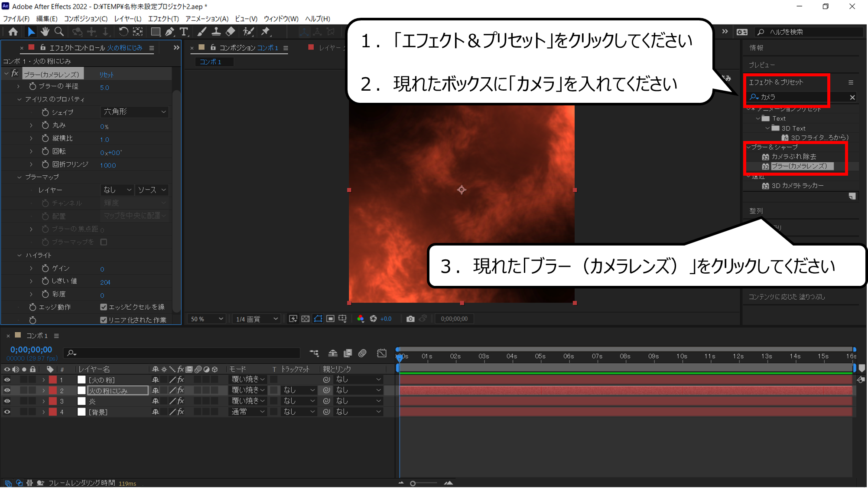Open the プレビュー panel
The height and width of the screenshot is (488, 868).
762,65
